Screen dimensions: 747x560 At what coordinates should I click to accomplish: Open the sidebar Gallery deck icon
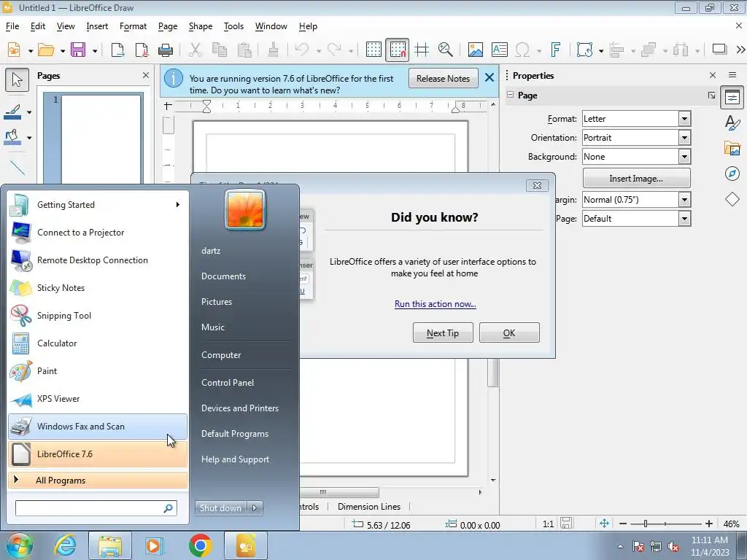[x=732, y=148]
